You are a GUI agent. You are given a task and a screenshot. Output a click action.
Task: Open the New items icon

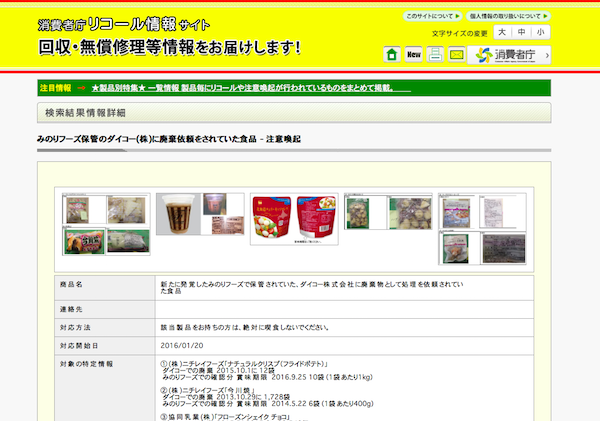[414, 55]
